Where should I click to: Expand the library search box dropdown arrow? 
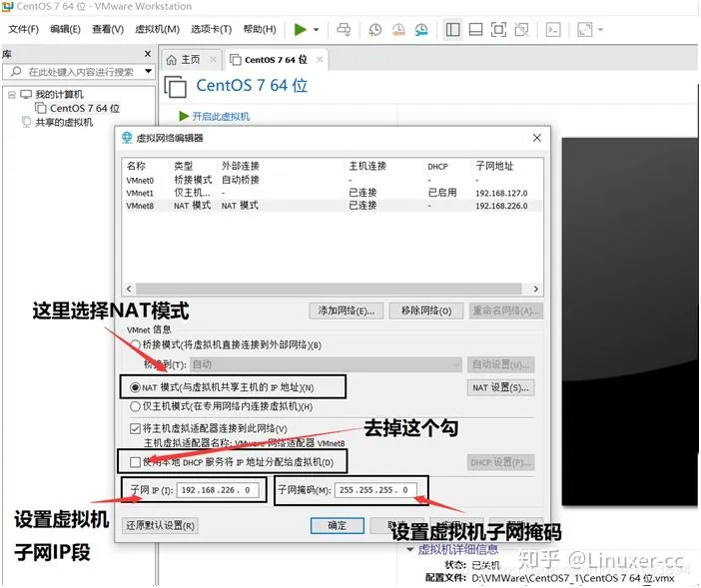[148, 72]
